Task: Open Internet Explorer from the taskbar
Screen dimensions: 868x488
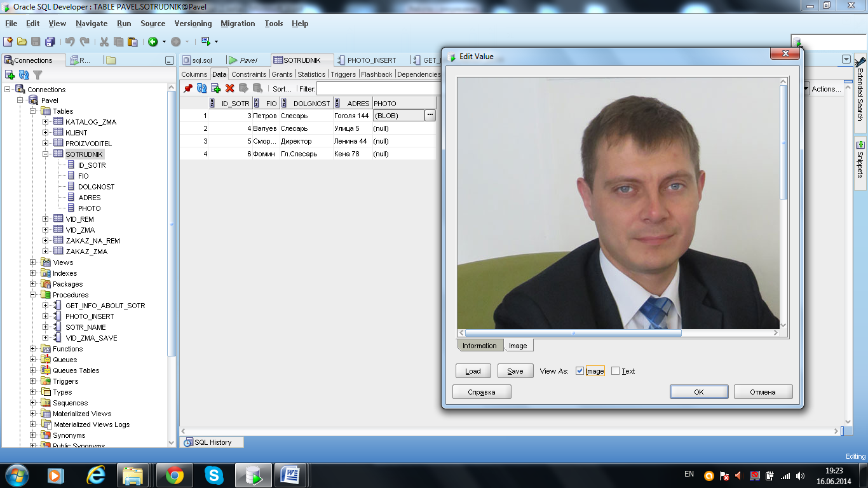Action: (x=96, y=475)
